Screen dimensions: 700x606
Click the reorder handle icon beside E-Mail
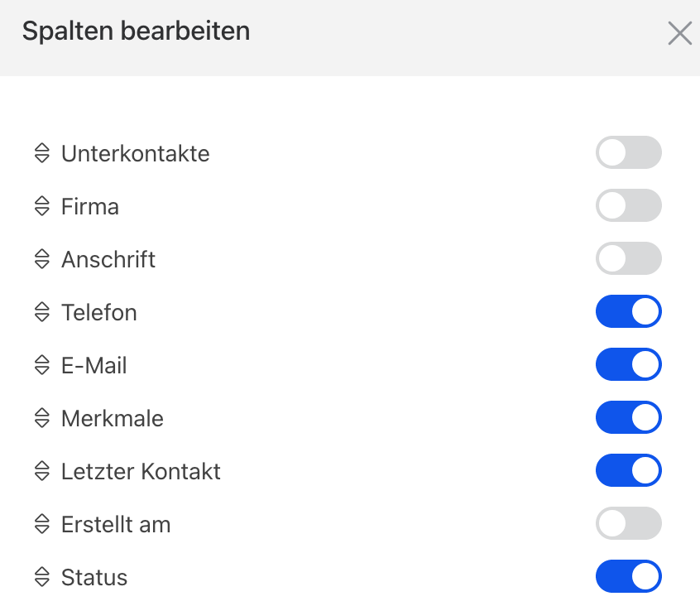[x=42, y=365]
